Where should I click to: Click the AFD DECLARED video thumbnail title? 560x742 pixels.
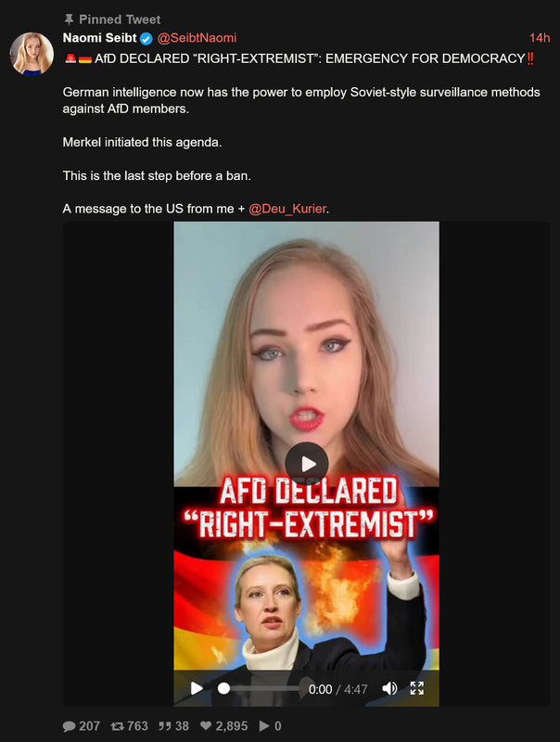pos(308,507)
